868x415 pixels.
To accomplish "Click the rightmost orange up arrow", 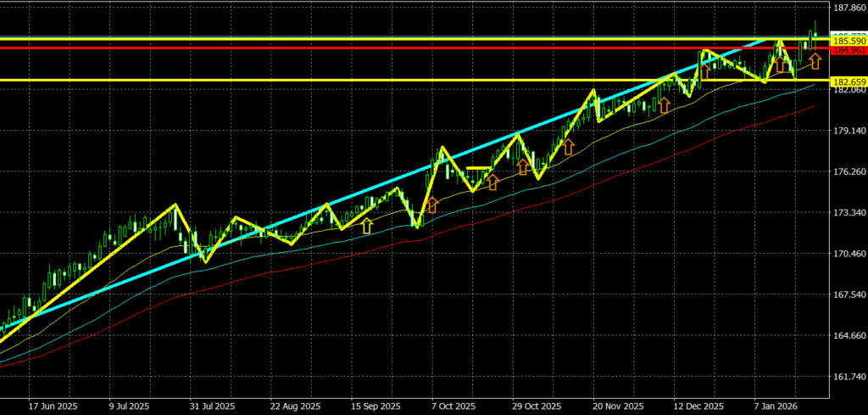I will (x=815, y=60).
